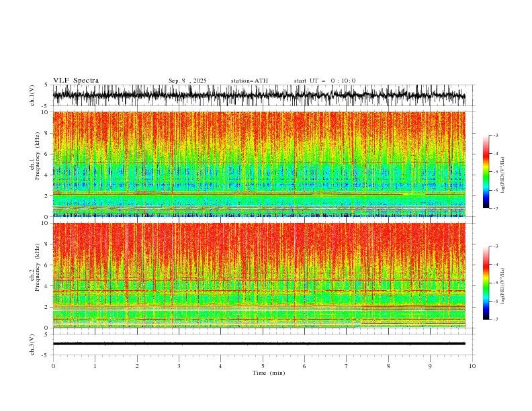Viewport: 532px width, 411px height.
Task: Click the ch.2 PSD color scale bar
Action: (x=486, y=283)
